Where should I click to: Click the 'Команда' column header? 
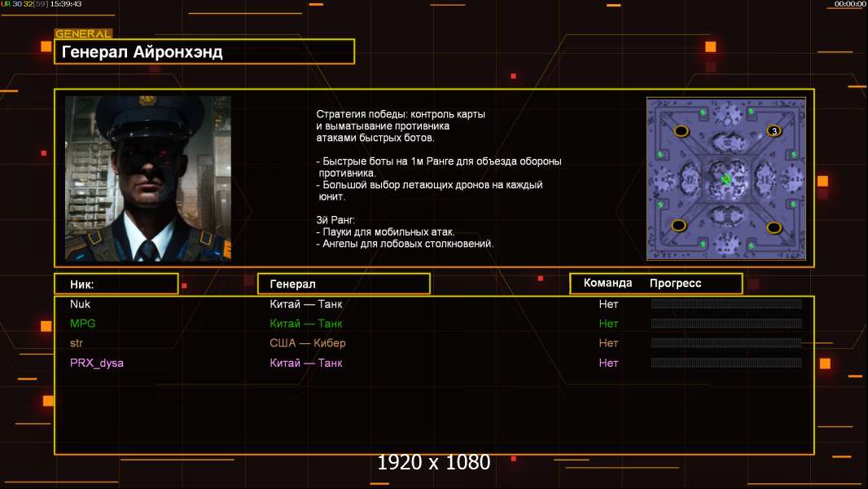click(x=607, y=283)
